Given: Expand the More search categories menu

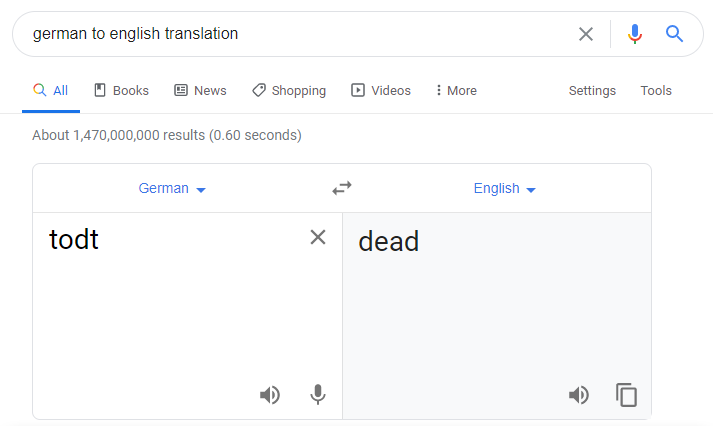Looking at the screenshot, I should (x=456, y=90).
